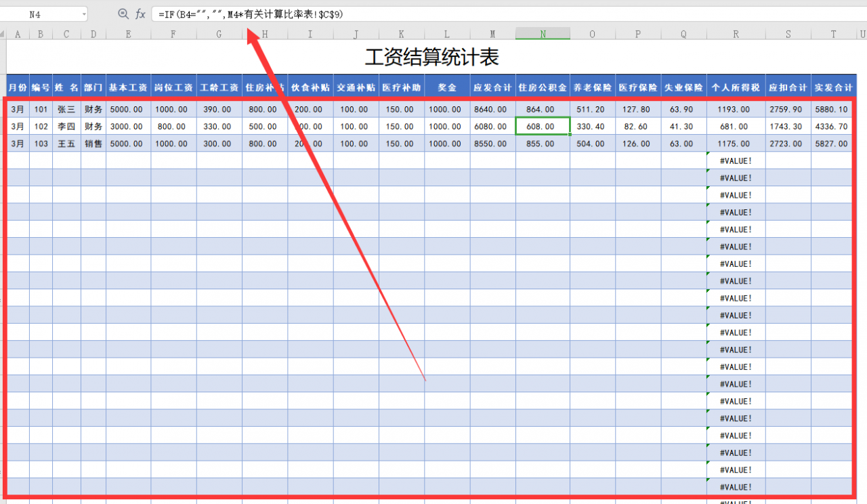Click the magnifier zoom icon beside fx
The width and height of the screenshot is (867, 504).
124,14
